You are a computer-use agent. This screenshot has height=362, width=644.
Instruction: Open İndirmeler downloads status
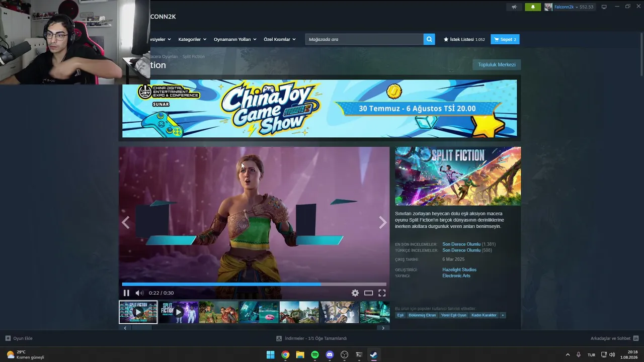click(311, 338)
